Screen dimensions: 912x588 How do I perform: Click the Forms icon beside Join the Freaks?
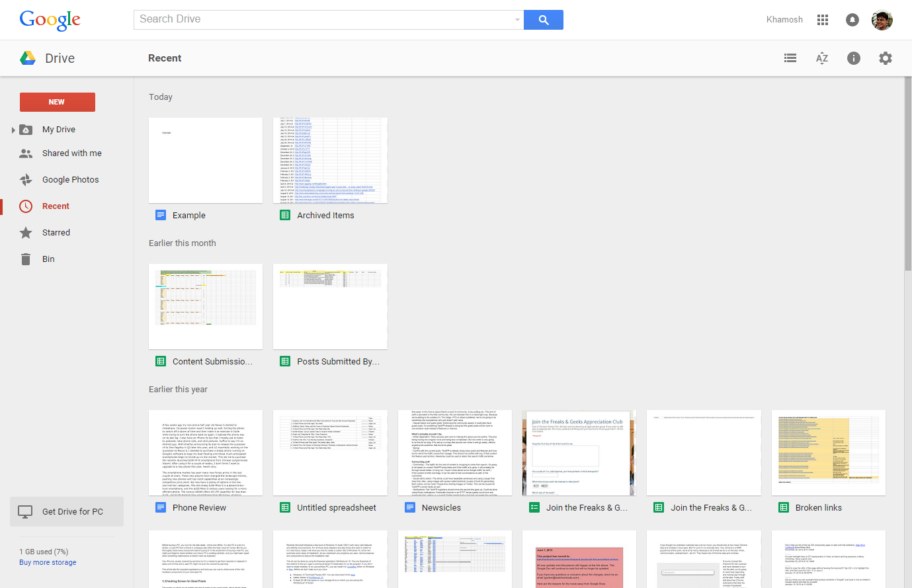(534, 507)
